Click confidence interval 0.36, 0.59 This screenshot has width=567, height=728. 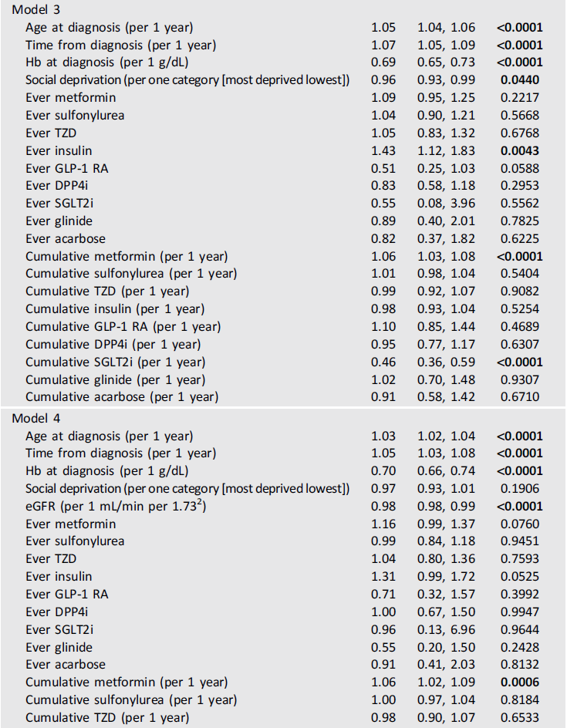pos(441,362)
